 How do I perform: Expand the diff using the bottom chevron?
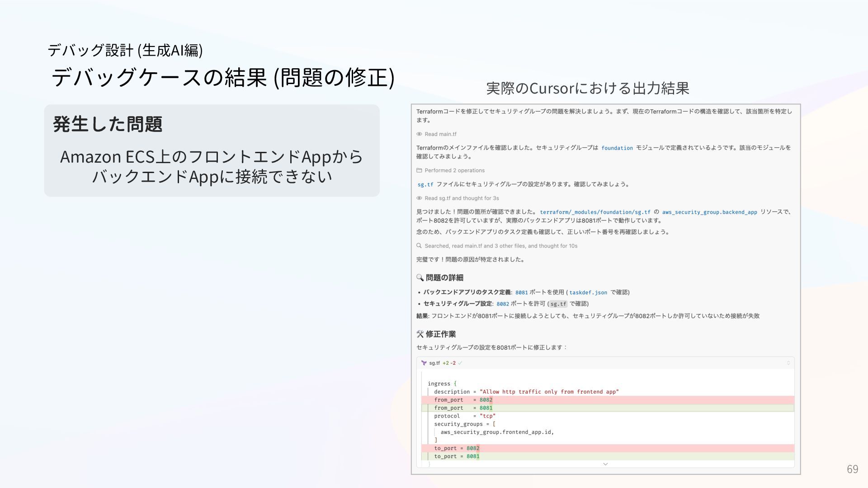[605, 464]
